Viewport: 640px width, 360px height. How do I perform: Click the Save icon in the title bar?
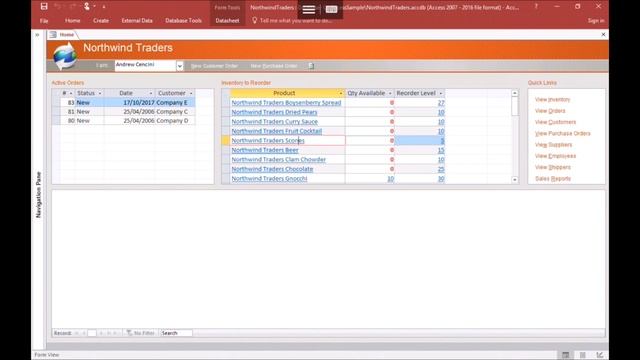[x=44, y=7]
